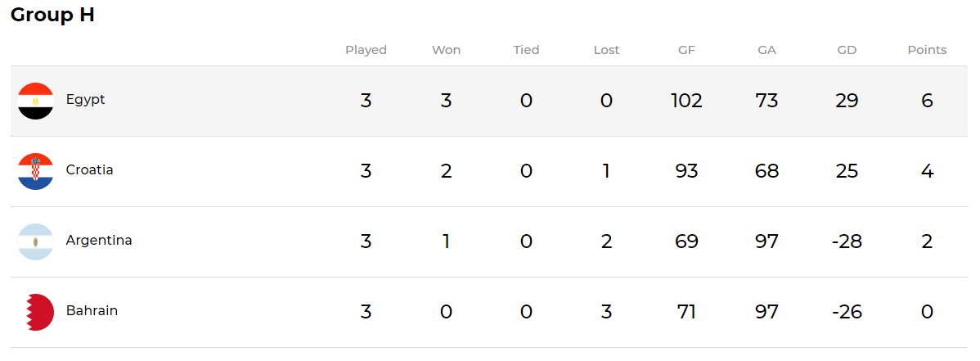Click the Lost column header
Viewport: 980px width, 361px height.
(606, 50)
